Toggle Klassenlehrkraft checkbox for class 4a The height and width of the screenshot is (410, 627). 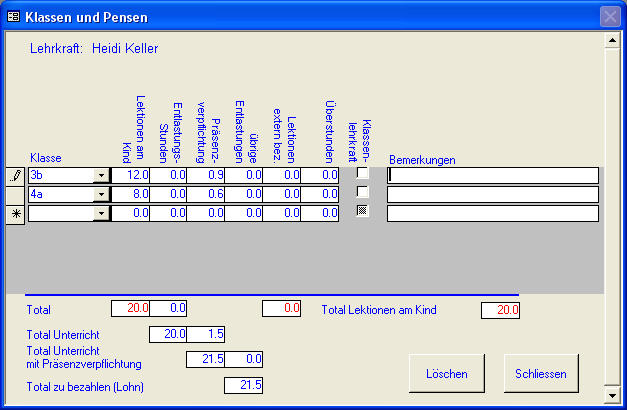363,192
